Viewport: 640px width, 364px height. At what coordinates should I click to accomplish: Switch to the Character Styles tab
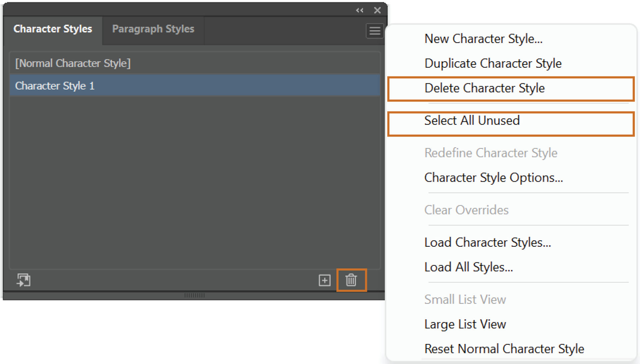[x=53, y=29]
